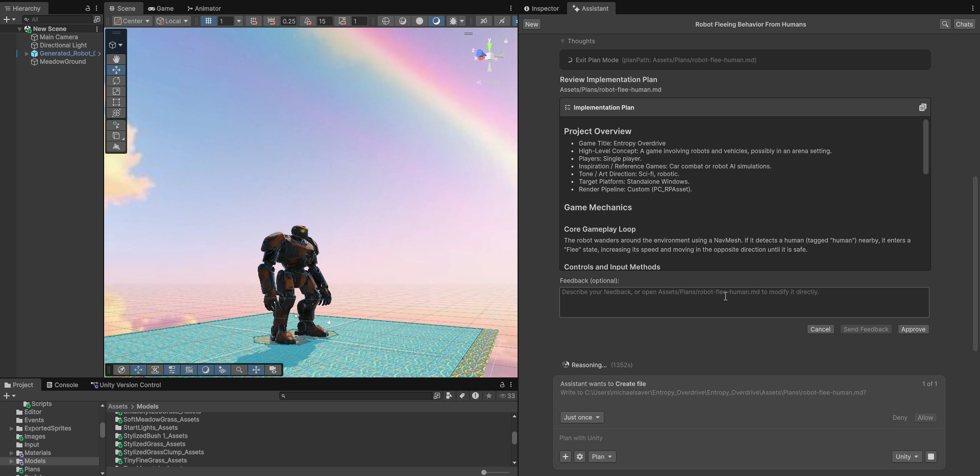Select the Hierarchy tab

[x=22, y=8]
